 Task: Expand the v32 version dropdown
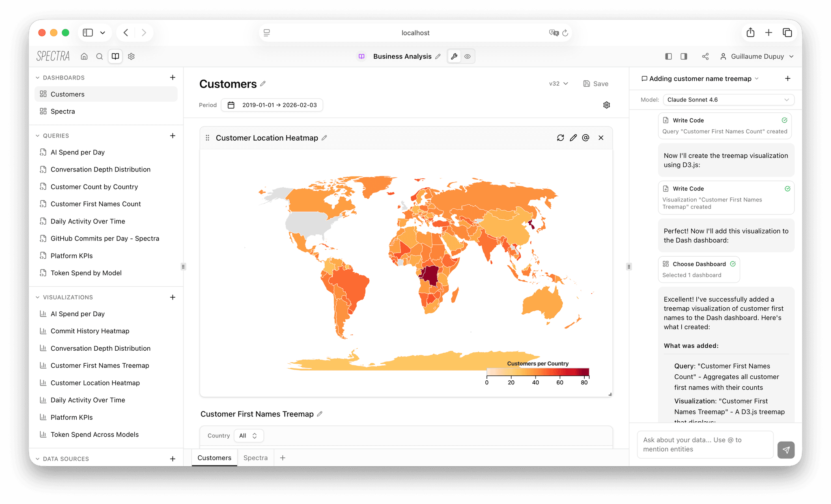tap(558, 84)
